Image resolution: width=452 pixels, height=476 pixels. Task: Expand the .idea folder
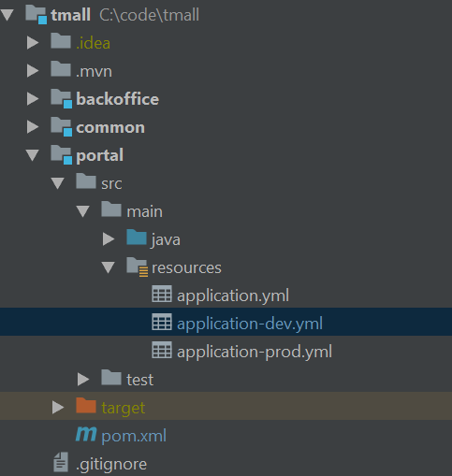(x=33, y=43)
